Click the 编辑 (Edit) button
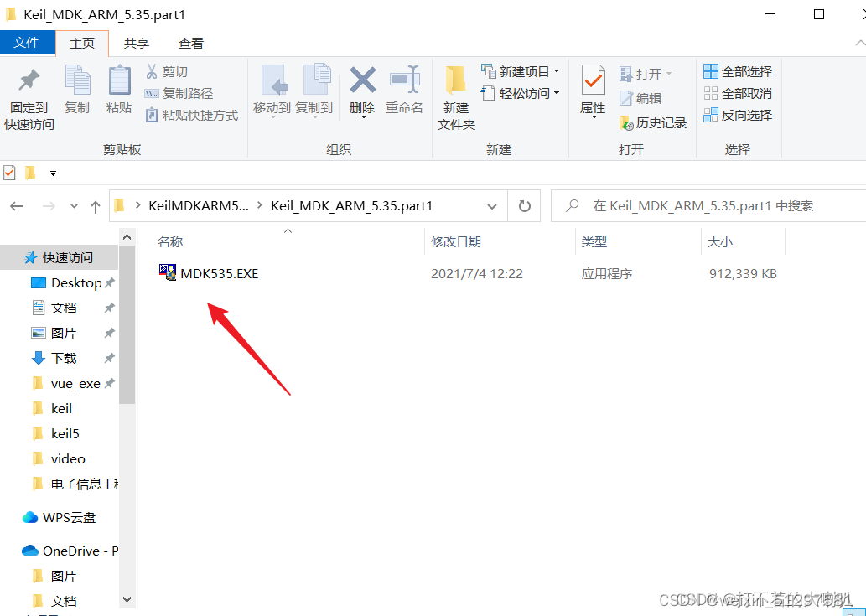The width and height of the screenshot is (866, 616). coord(646,97)
